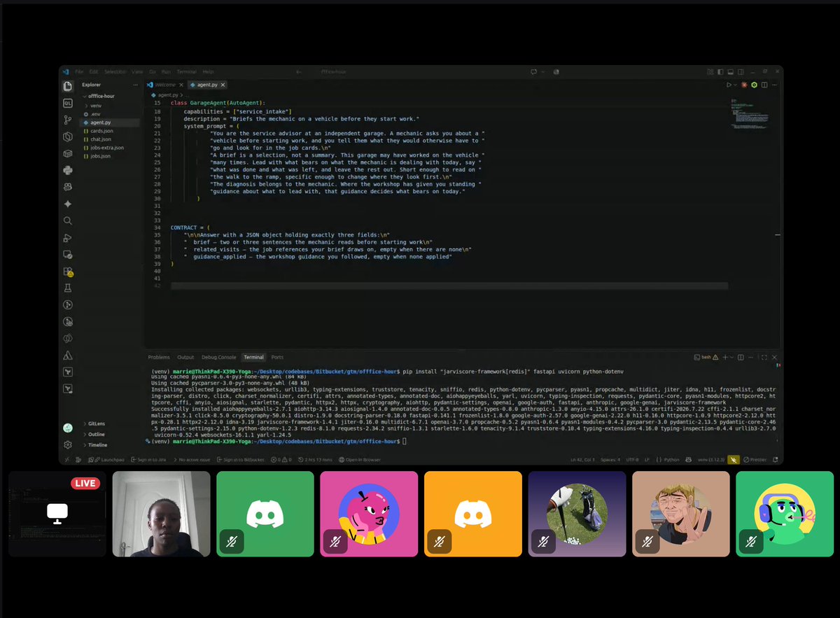Click Open in Browser in status bar
The height and width of the screenshot is (618, 840).
[x=360, y=460]
